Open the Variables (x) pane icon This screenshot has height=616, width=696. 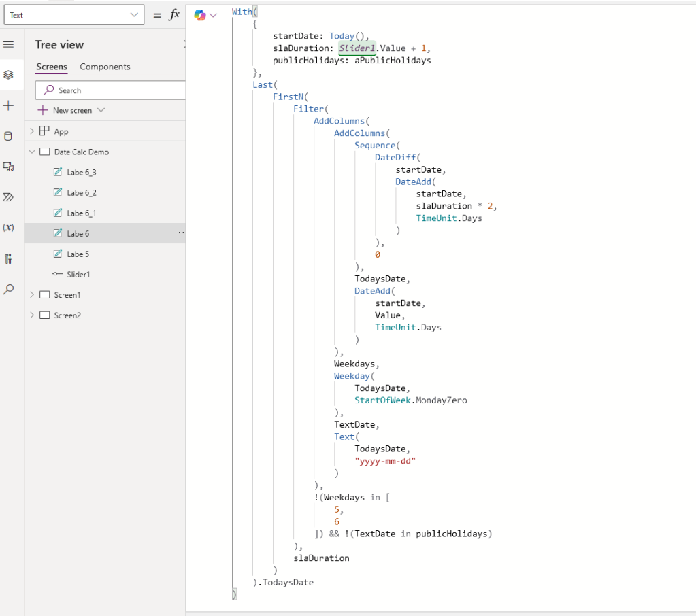(9, 228)
